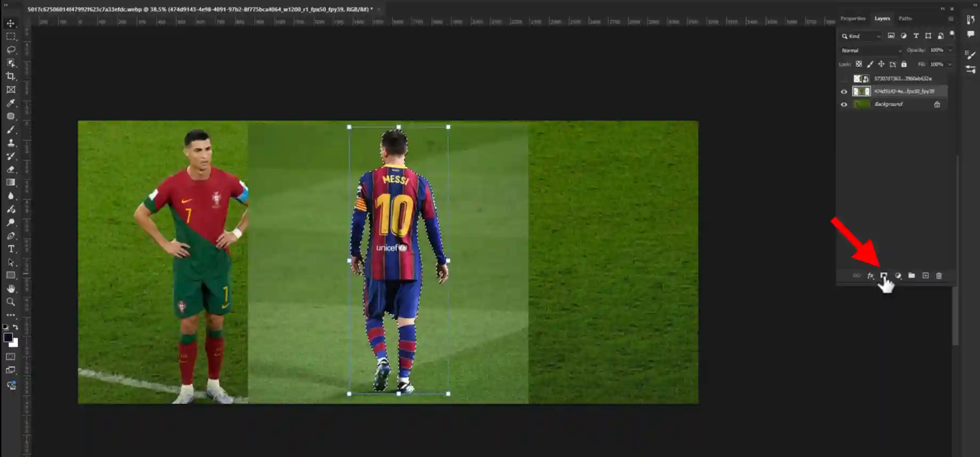Viewport: 980px width, 457px height.
Task: Create a new layer
Action: click(x=926, y=275)
